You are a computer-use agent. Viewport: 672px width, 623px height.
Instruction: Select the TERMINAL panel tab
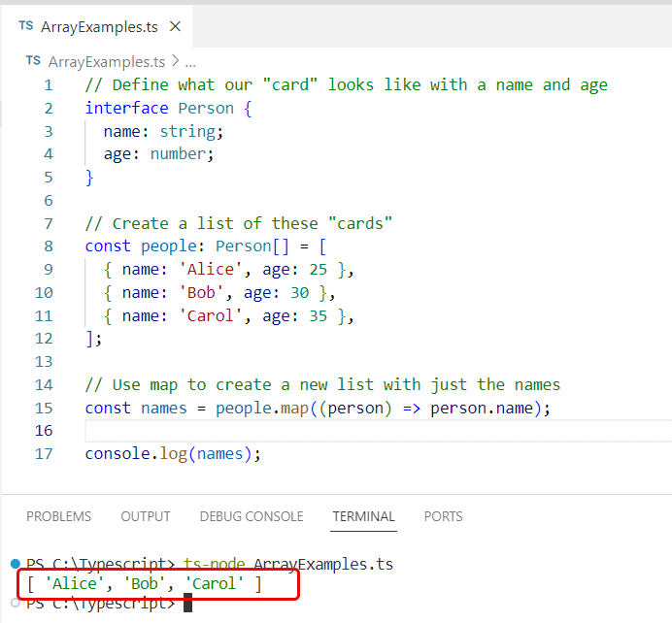click(363, 516)
